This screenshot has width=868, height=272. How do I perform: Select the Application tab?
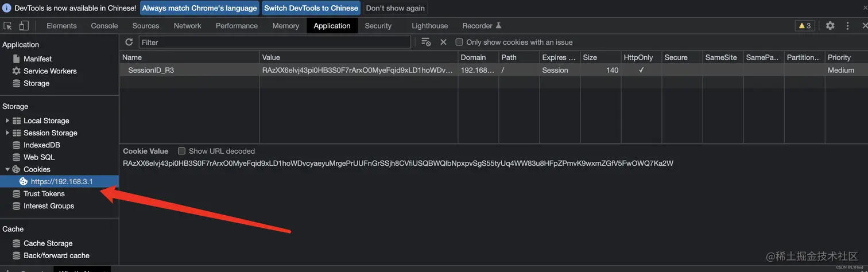click(332, 26)
